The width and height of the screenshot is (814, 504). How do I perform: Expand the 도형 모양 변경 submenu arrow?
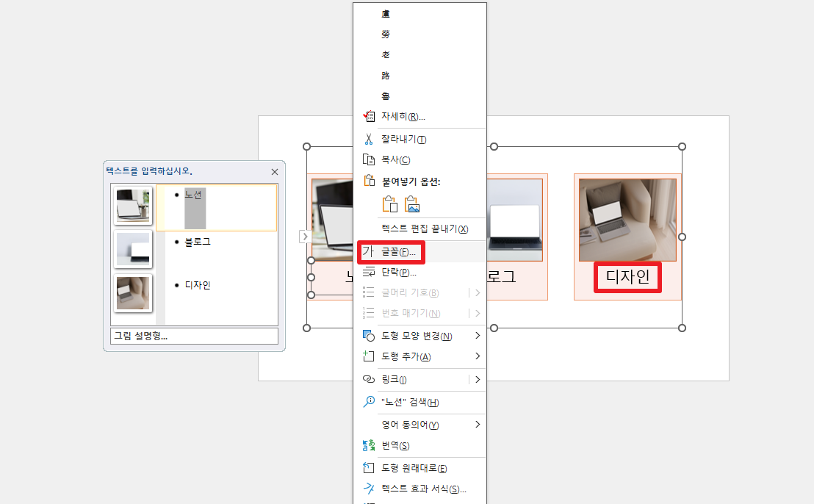click(x=476, y=336)
